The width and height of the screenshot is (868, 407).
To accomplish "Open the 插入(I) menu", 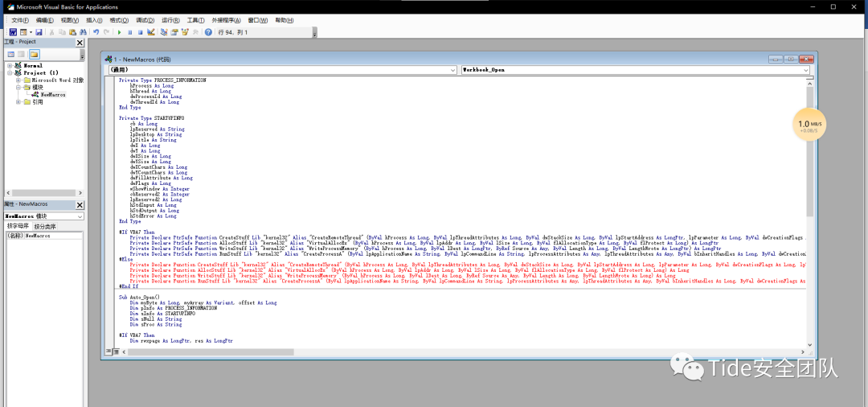I will click(94, 20).
